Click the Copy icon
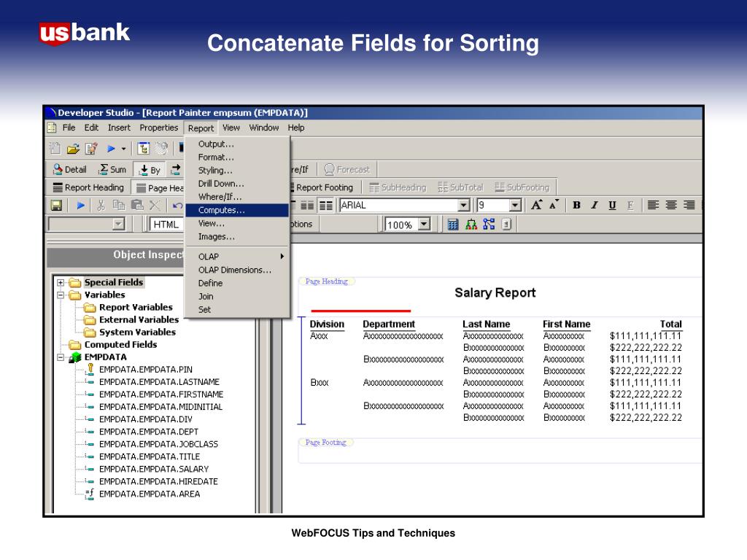Viewport: 747px width, 560px height. pos(119,205)
